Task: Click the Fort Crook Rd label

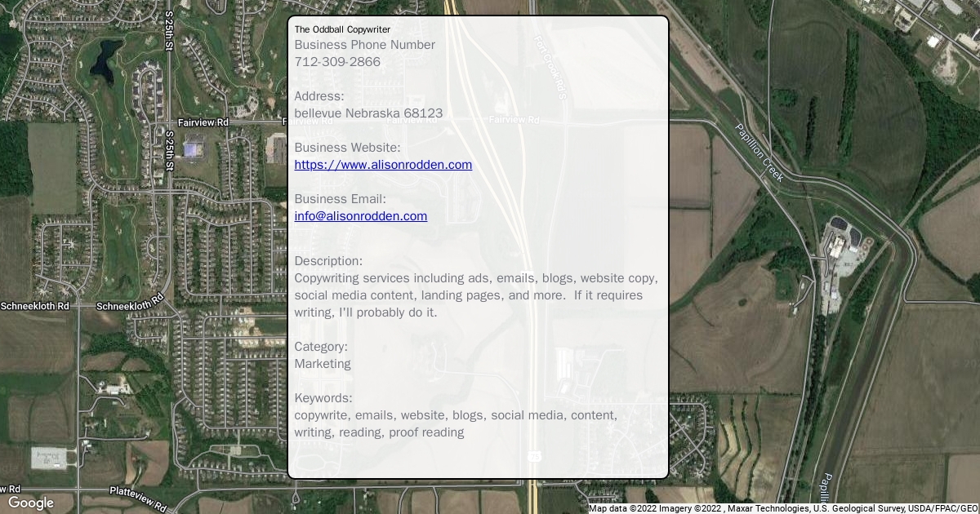Action: pos(550,67)
